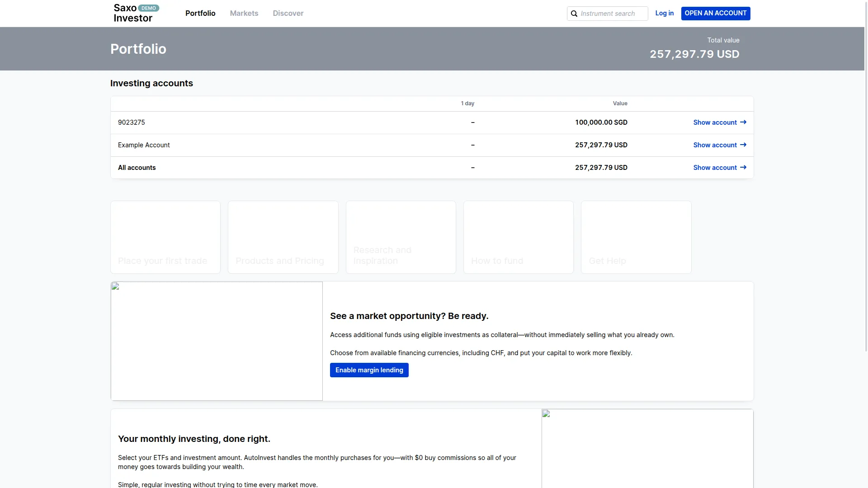868x488 pixels.
Task: Focus the Instrument search field
Action: tap(608, 14)
